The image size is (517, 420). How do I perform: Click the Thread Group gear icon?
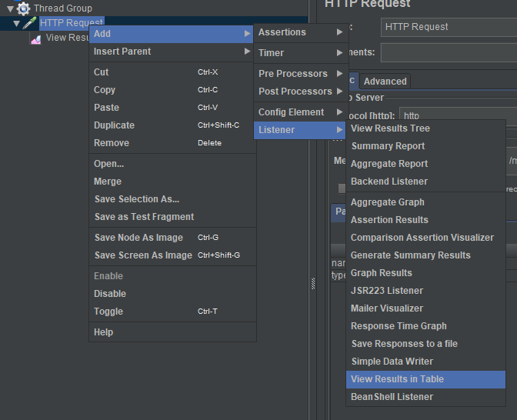pyautogui.click(x=23, y=8)
